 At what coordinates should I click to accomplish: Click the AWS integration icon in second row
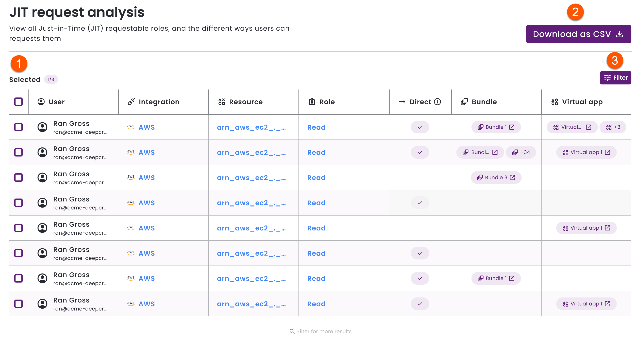point(131,152)
